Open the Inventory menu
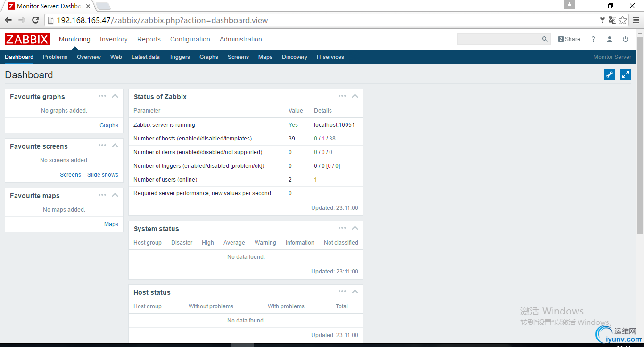 114,39
